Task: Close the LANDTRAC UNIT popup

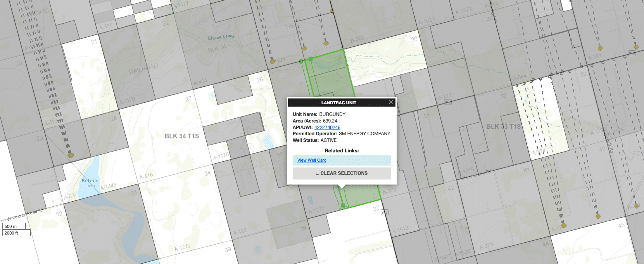Action: 391,102
